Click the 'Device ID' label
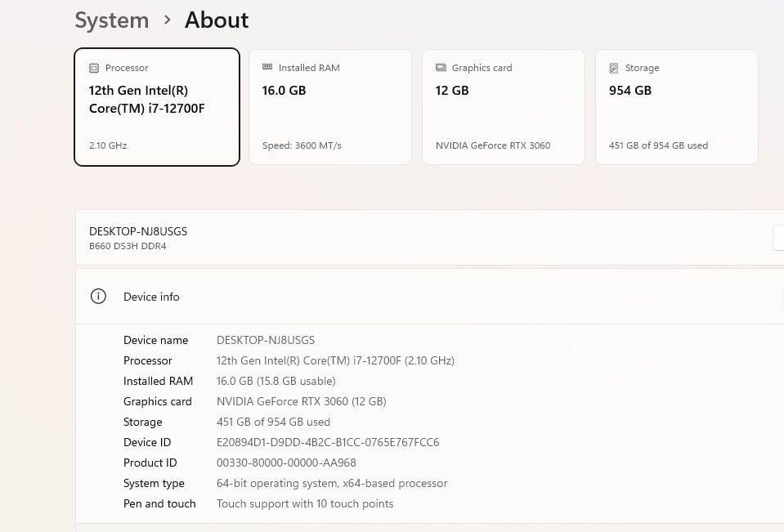This screenshot has height=532, width=784. point(147,443)
